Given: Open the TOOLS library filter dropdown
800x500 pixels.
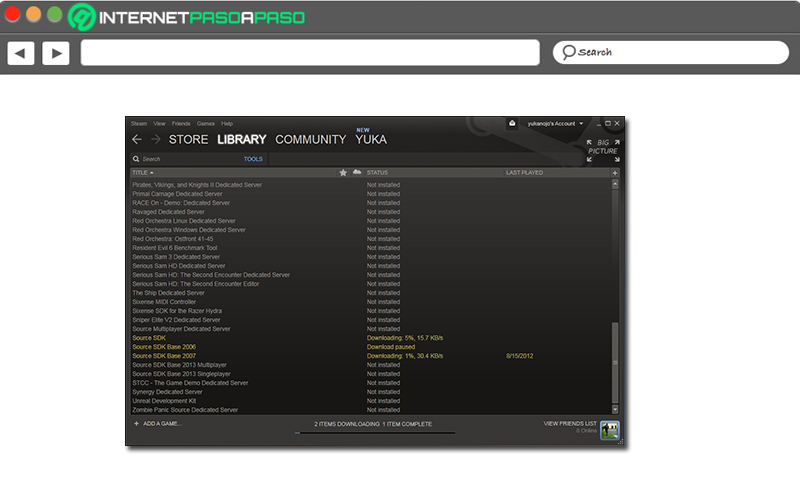Looking at the screenshot, I should click(253, 159).
